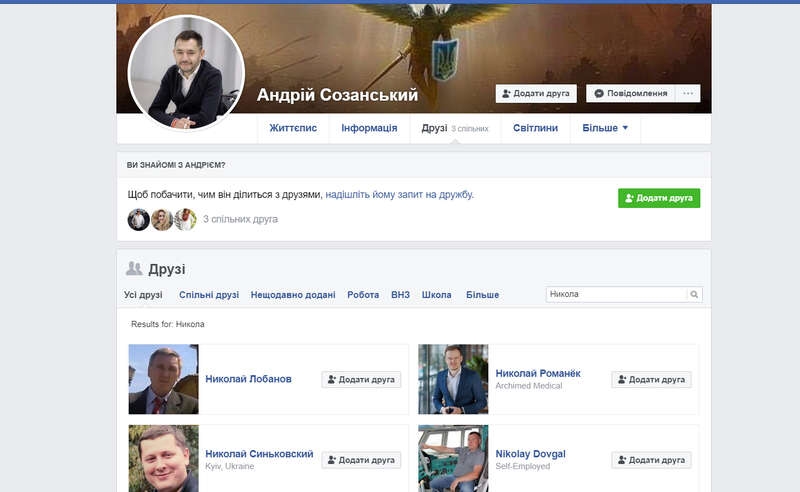Follow the надішліть йому запит на дружбу link
Viewport: 800px width, 492px height.
click(399, 194)
